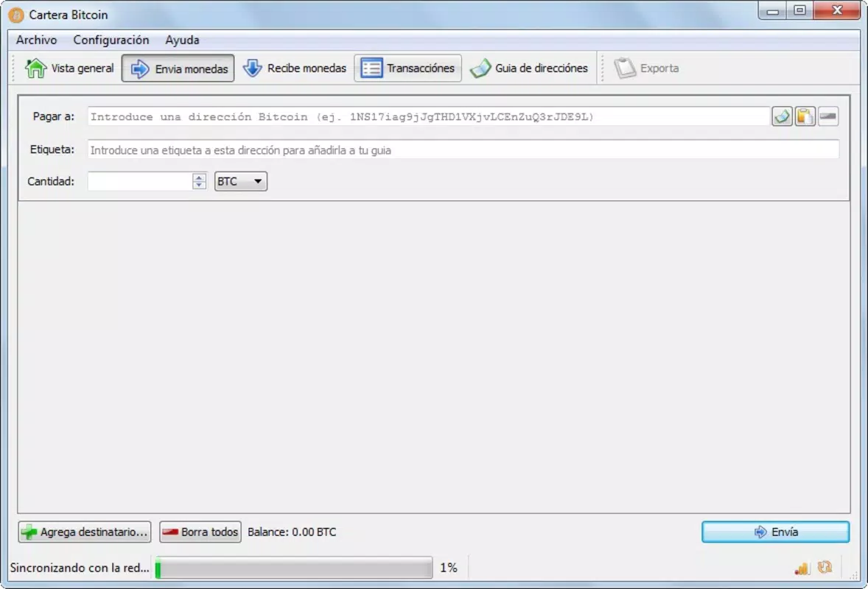Click the Cartera Bitcoin title bar icon
The width and height of the screenshot is (868, 589).
coord(16,15)
